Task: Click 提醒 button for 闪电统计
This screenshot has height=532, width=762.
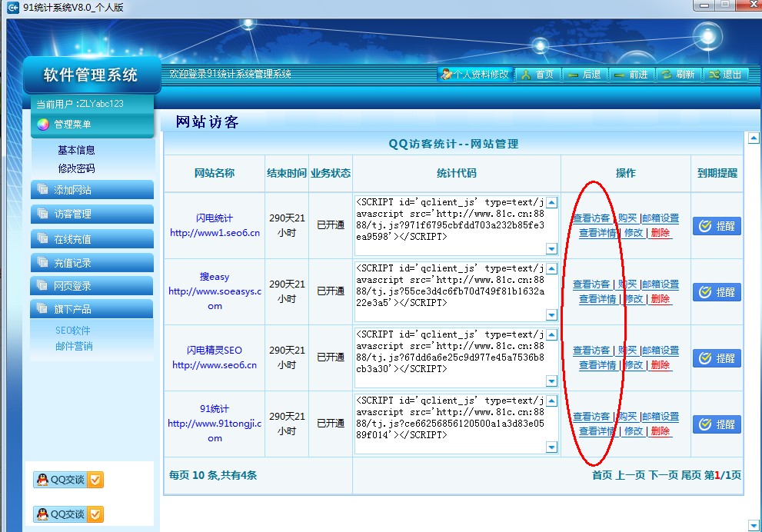Action: tap(717, 226)
